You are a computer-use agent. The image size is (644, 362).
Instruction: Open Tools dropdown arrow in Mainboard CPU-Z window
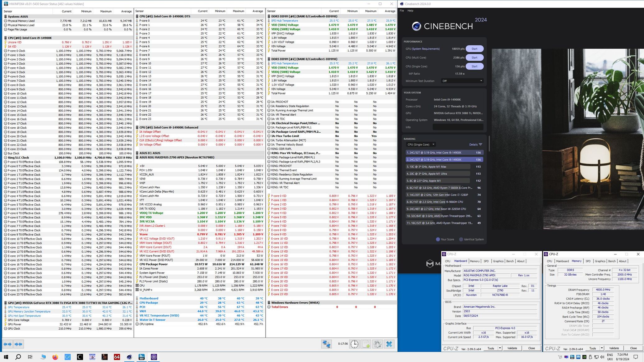click(x=500, y=348)
